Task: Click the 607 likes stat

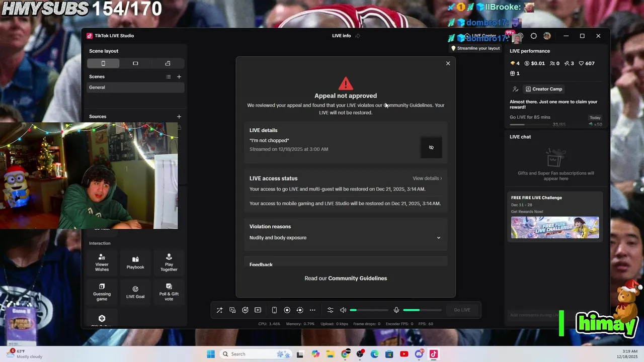Action: [x=587, y=63]
